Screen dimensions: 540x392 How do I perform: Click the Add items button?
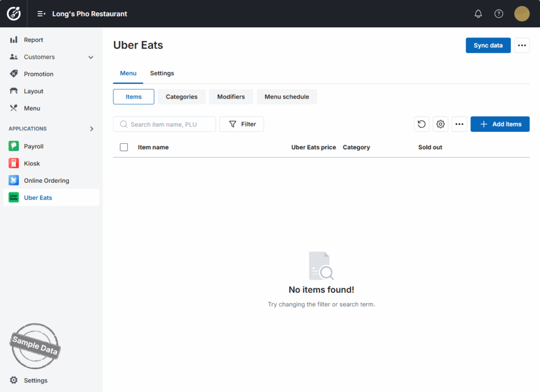(500, 124)
